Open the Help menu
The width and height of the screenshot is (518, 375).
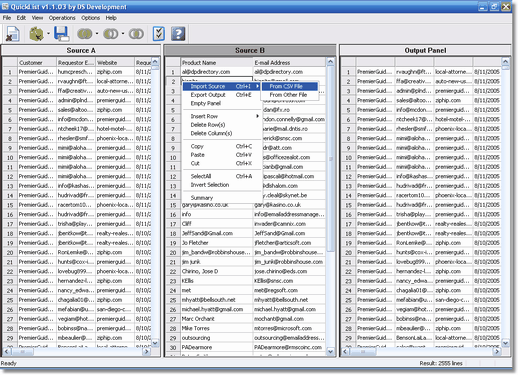(x=111, y=18)
